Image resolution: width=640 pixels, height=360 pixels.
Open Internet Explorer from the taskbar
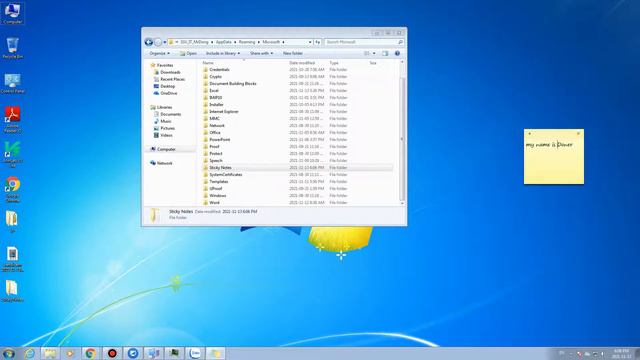29,353
